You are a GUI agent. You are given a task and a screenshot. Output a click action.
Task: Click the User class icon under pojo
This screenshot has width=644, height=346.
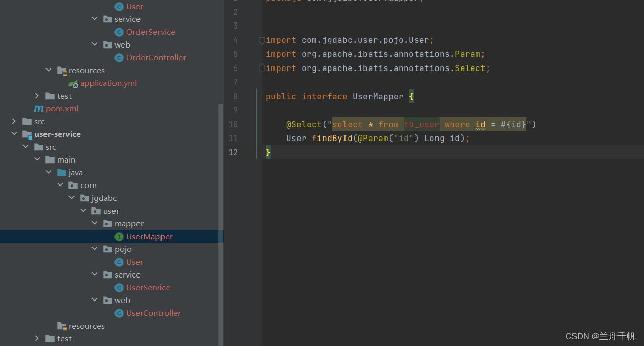[x=119, y=262]
